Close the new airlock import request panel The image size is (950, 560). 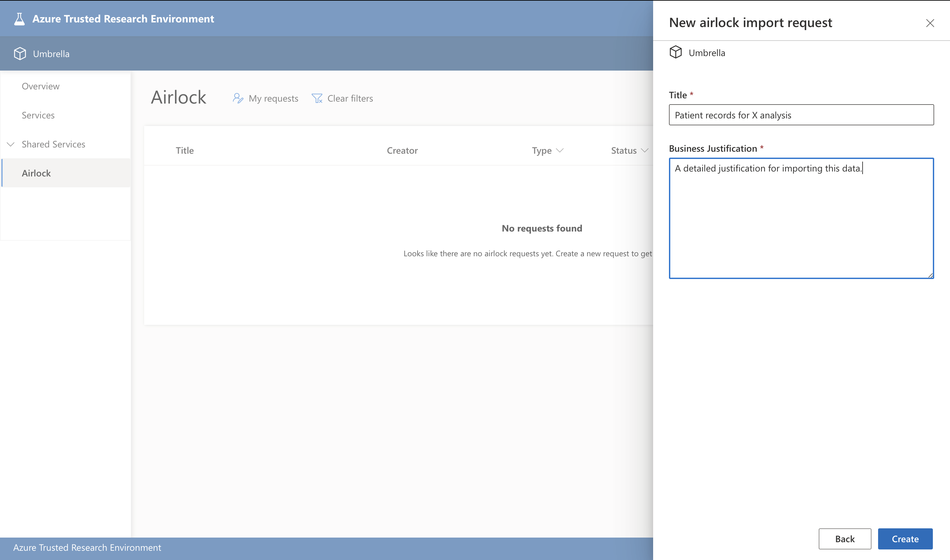tap(930, 23)
